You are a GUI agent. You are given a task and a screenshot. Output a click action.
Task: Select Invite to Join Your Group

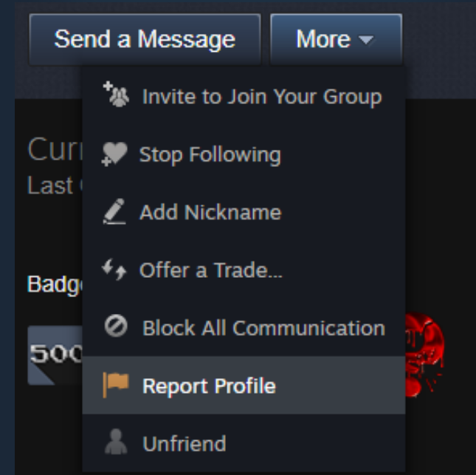pyautogui.click(x=244, y=96)
